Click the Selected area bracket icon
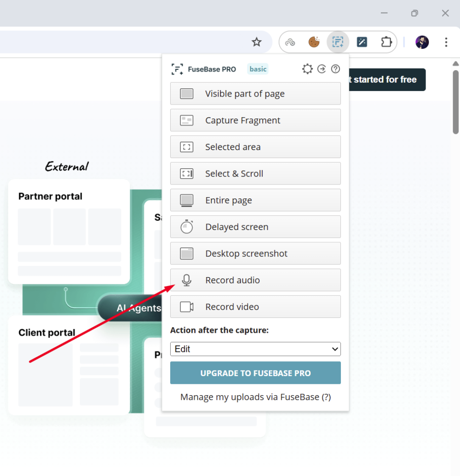The width and height of the screenshot is (460, 476). (x=187, y=147)
